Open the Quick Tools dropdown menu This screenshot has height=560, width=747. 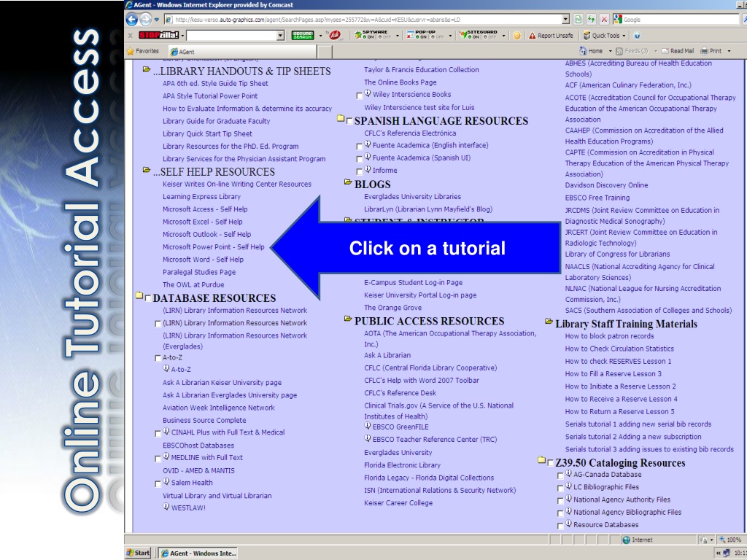click(605, 36)
